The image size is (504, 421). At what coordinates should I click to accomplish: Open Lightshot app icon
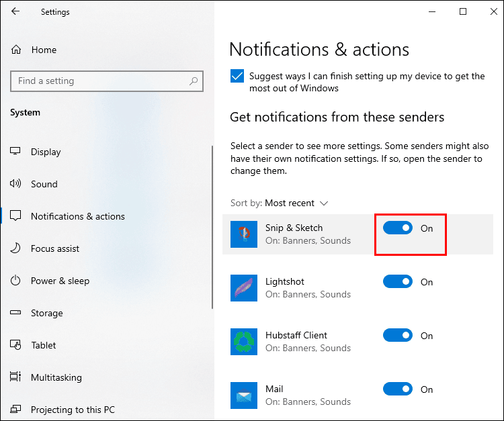tap(244, 288)
